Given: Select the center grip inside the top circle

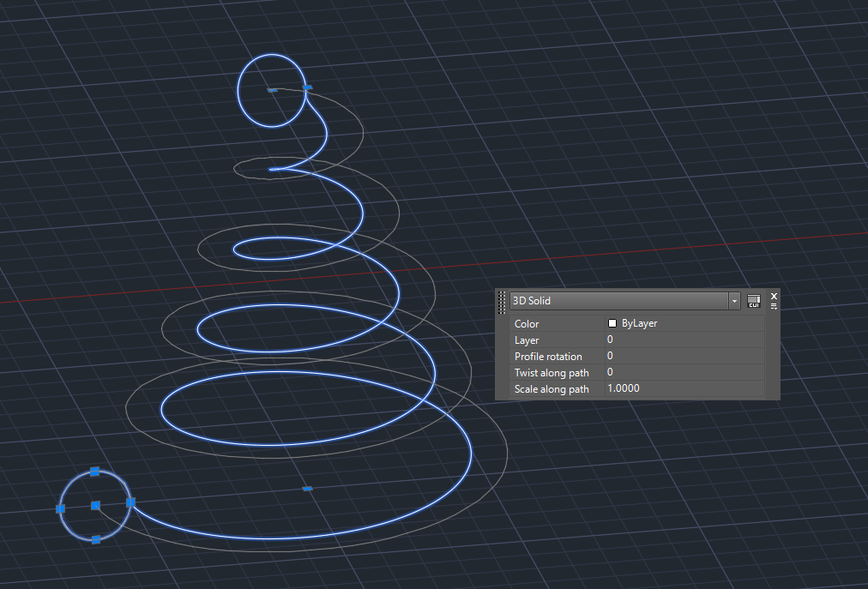Looking at the screenshot, I should click(x=272, y=90).
